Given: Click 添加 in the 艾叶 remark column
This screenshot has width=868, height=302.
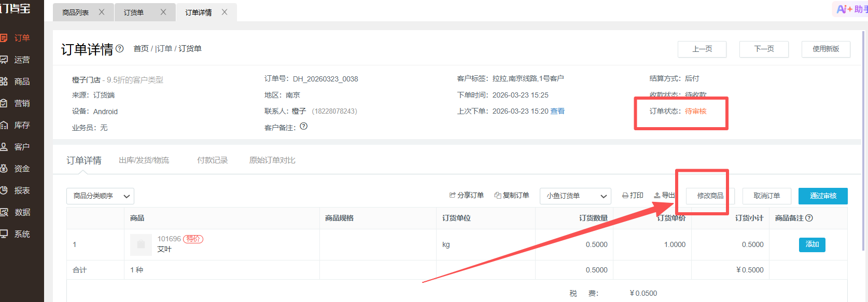Looking at the screenshot, I should tap(812, 244).
